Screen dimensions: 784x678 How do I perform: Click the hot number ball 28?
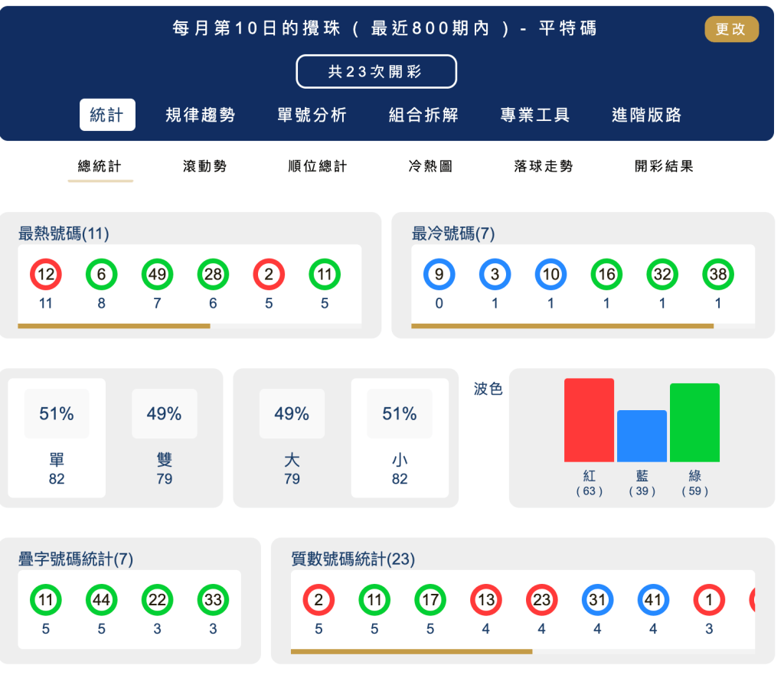[212, 274]
